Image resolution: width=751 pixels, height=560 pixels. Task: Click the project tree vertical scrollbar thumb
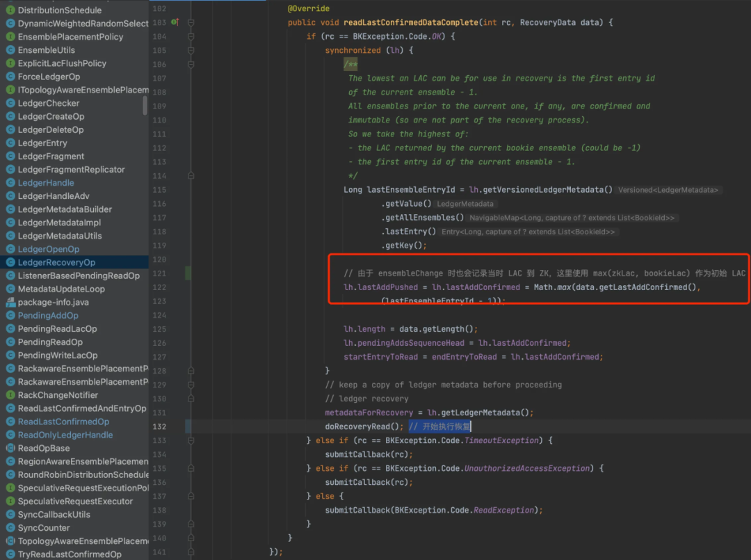click(x=145, y=105)
